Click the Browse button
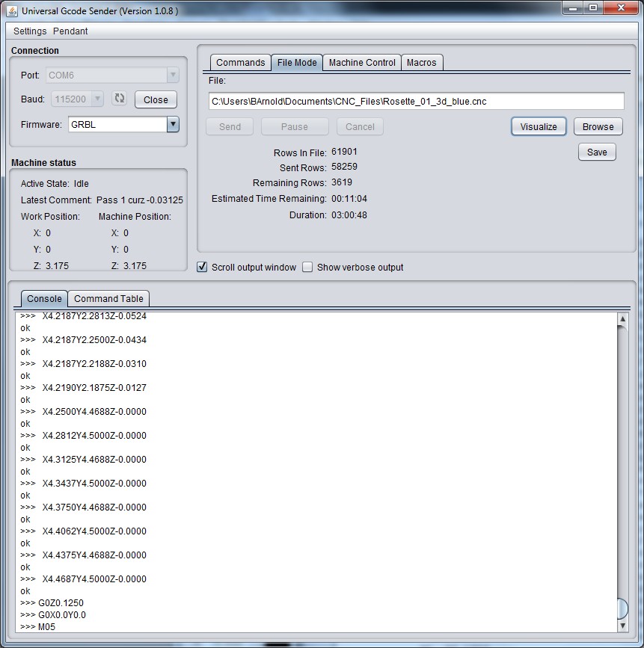This screenshot has width=644, height=648. pos(598,127)
